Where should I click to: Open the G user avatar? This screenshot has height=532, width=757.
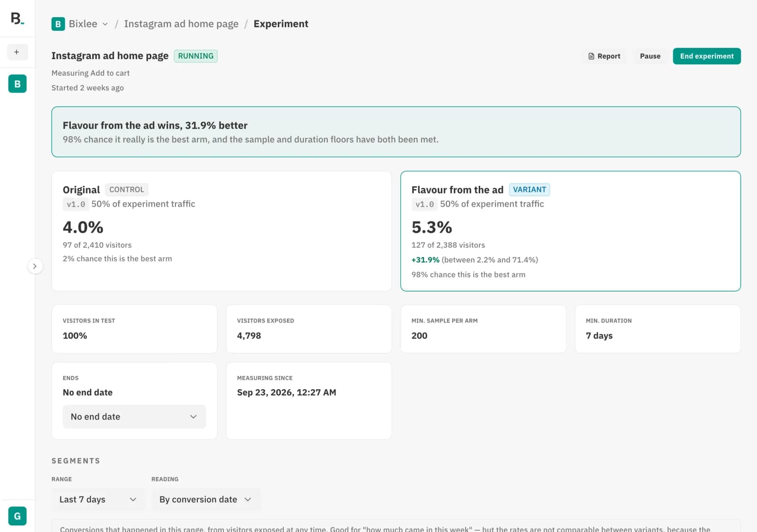[x=18, y=516]
